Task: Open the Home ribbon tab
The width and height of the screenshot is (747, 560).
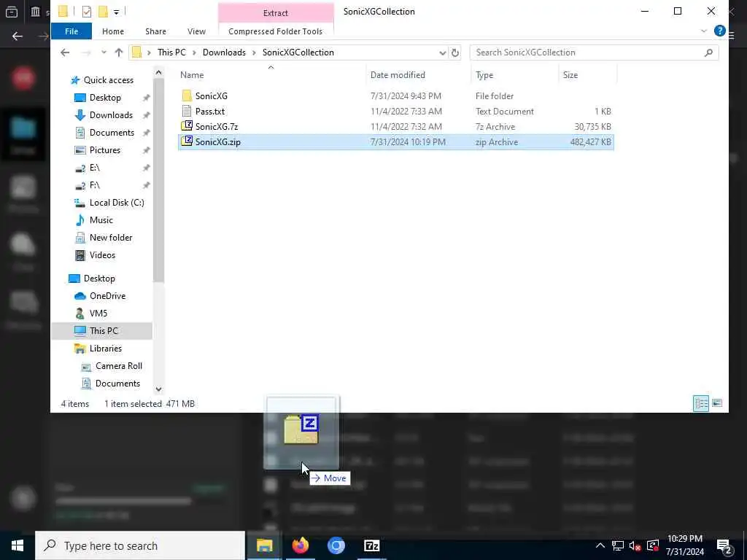Action: tap(113, 31)
